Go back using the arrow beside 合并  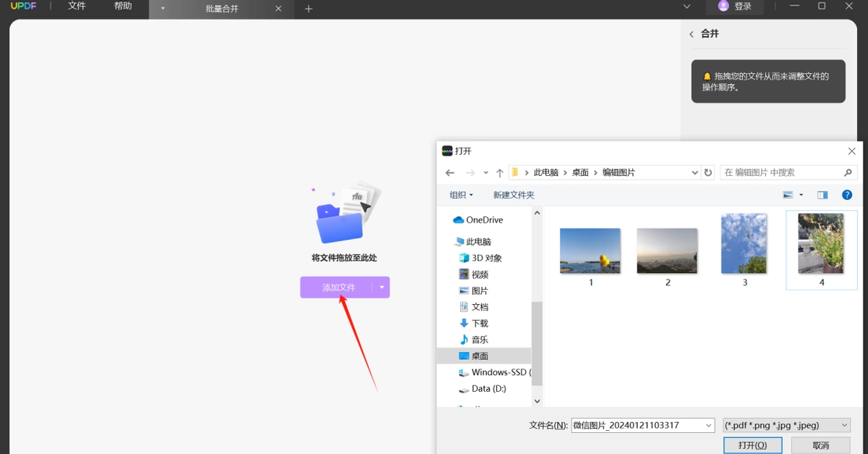[x=692, y=34]
